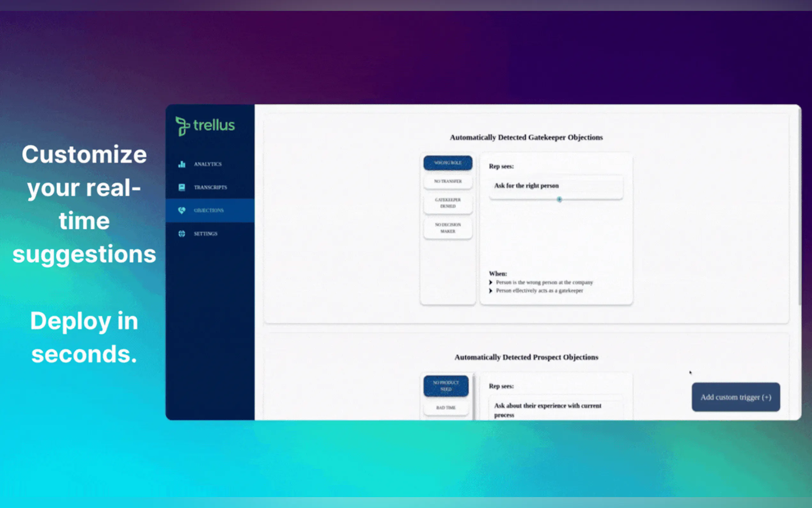Viewport: 812px width, 508px height.
Task: Go to the Settings menu item
Action: pos(206,234)
